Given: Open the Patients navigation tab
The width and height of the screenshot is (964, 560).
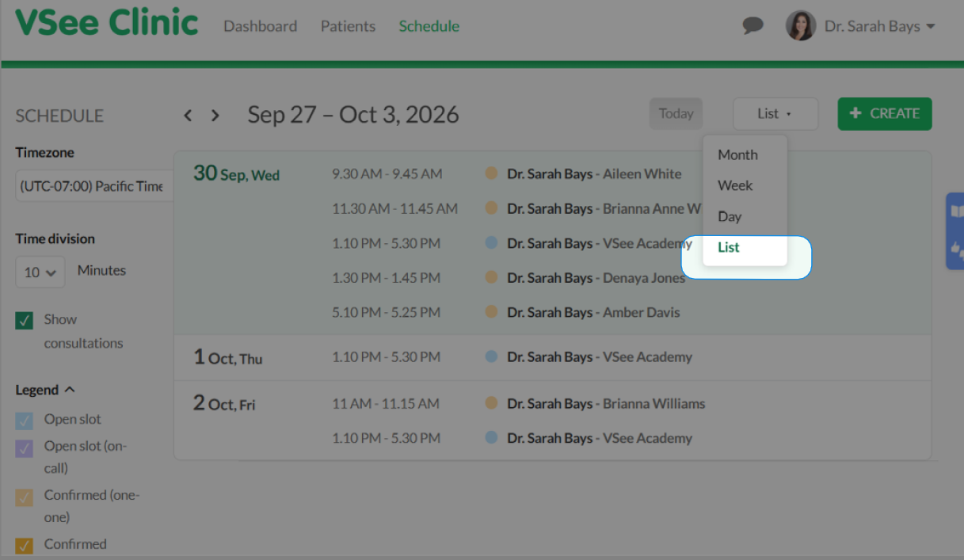Looking at the screenshot, I should [x=348, y=26].
